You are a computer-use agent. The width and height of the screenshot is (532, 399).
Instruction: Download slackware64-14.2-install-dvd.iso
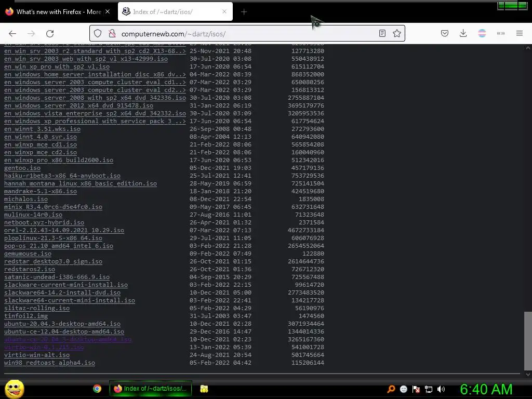pos(62,293)
